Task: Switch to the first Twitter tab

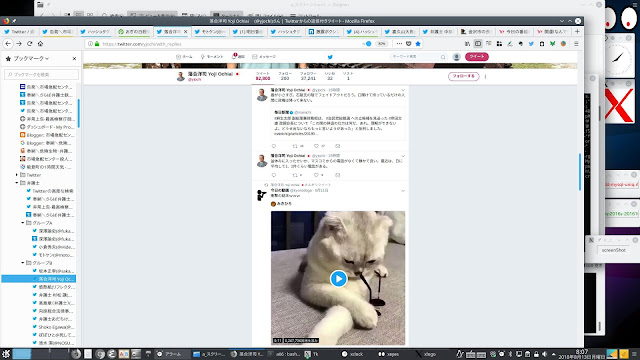Action: 19,31
